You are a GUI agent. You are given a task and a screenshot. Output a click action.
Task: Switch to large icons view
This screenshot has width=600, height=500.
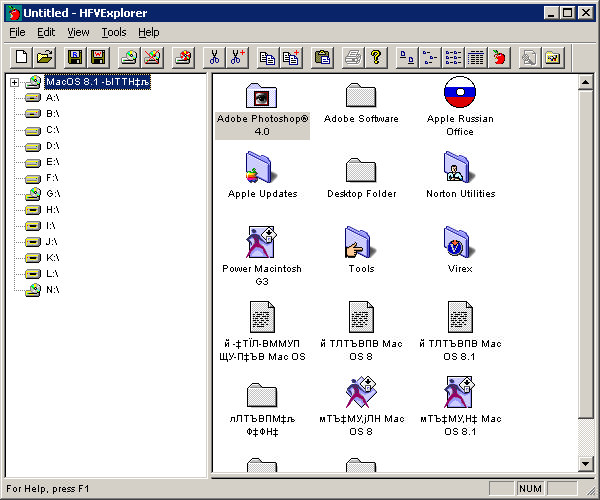407,57
